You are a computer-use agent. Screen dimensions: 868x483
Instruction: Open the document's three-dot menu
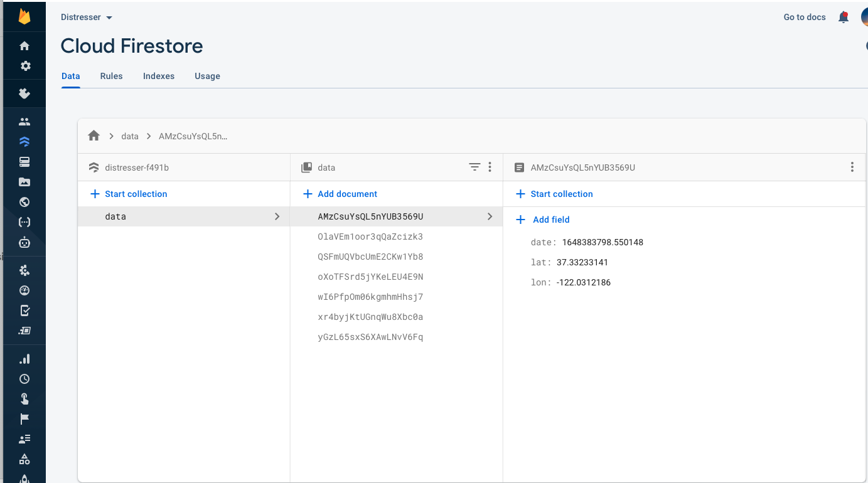pos(852,167)
